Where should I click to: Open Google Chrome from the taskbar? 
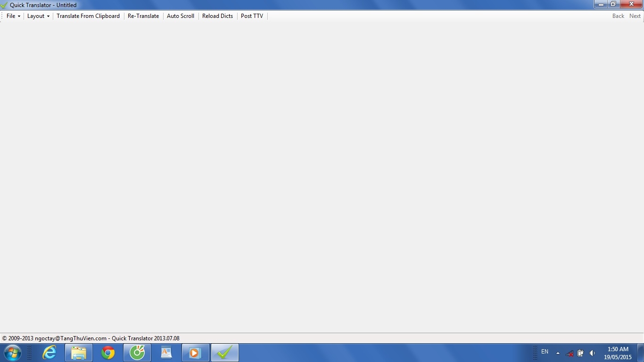coord(108,353)
